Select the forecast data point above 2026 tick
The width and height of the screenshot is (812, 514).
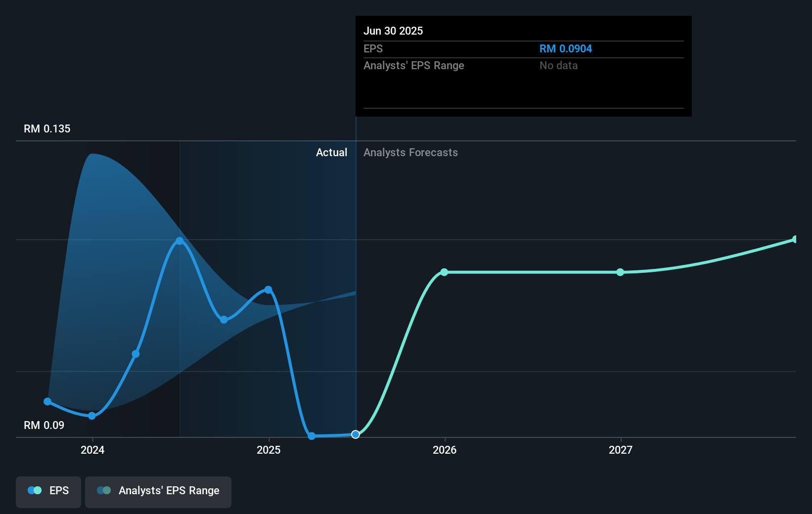(444, 272)
